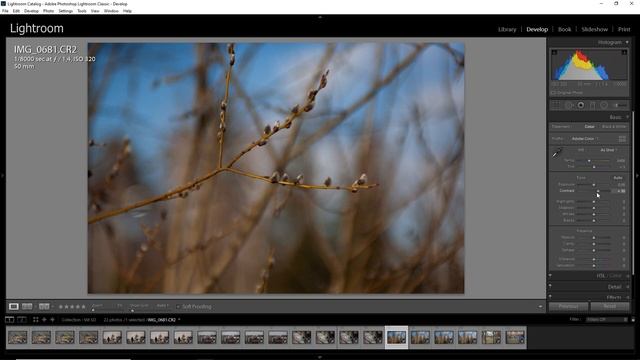
Task: Open the main window display icon
Action: (9, 320)
